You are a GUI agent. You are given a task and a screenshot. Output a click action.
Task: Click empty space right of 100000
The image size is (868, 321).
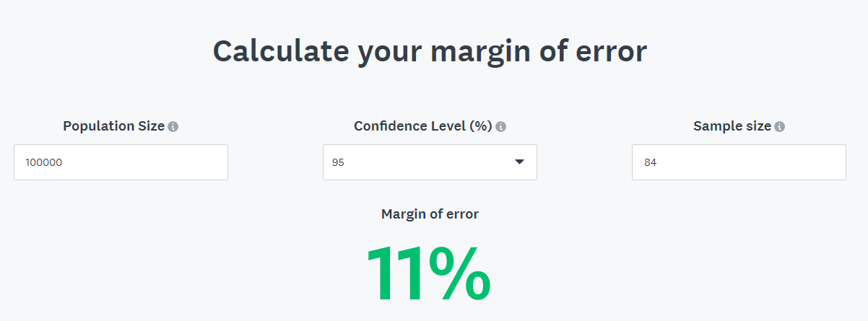pyautogui.click(x=144, y=162)
